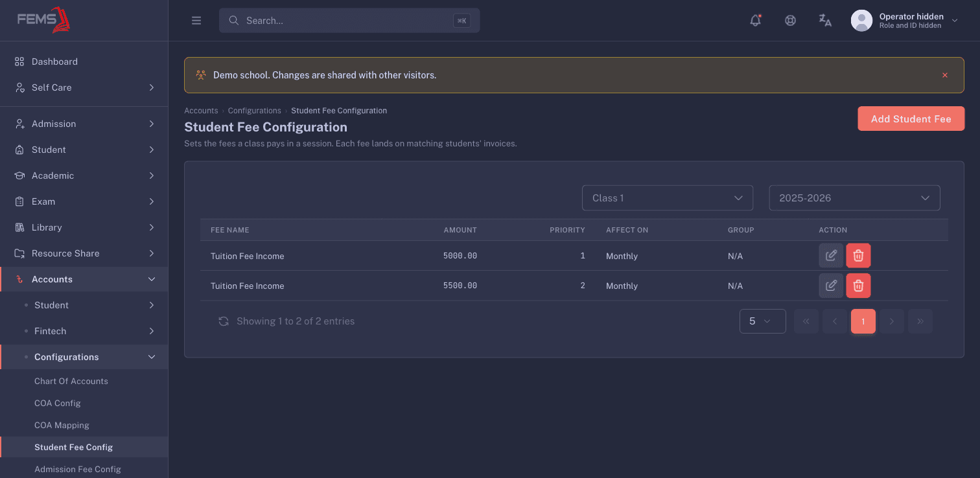Screen dimensions: 980x478
Task: Open the language translate icon
Action: coord(825,21)
